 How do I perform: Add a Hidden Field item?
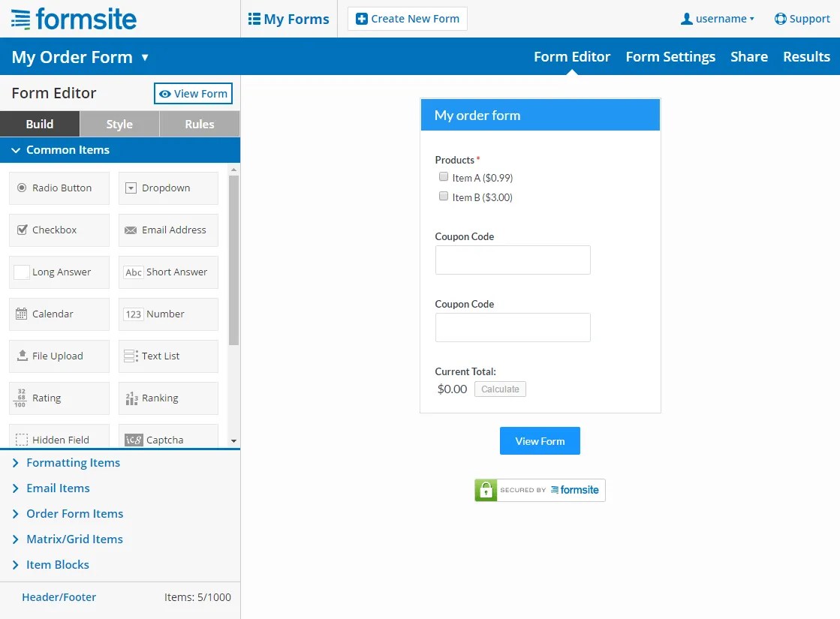point(59,438)
